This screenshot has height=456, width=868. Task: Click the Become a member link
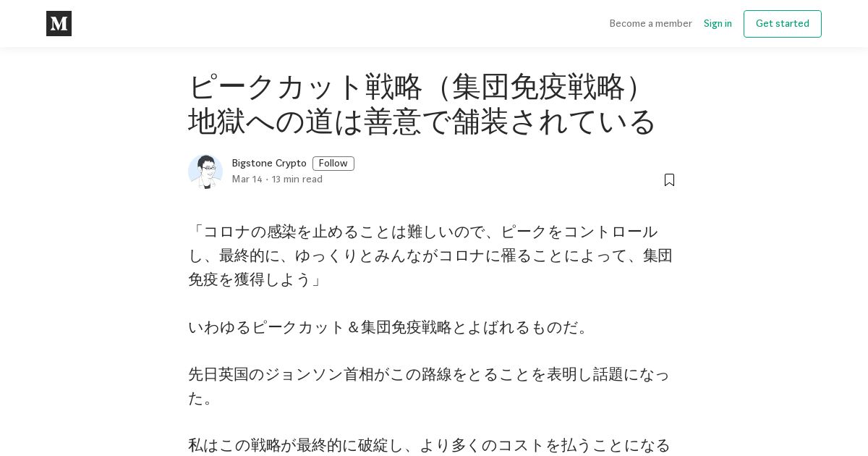tap(651, 24)
